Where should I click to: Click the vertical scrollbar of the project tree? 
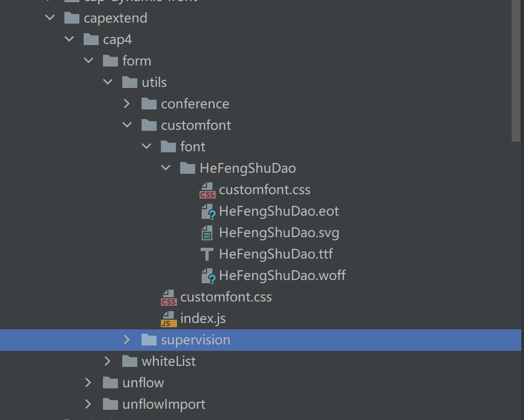(x=516, y=70)
